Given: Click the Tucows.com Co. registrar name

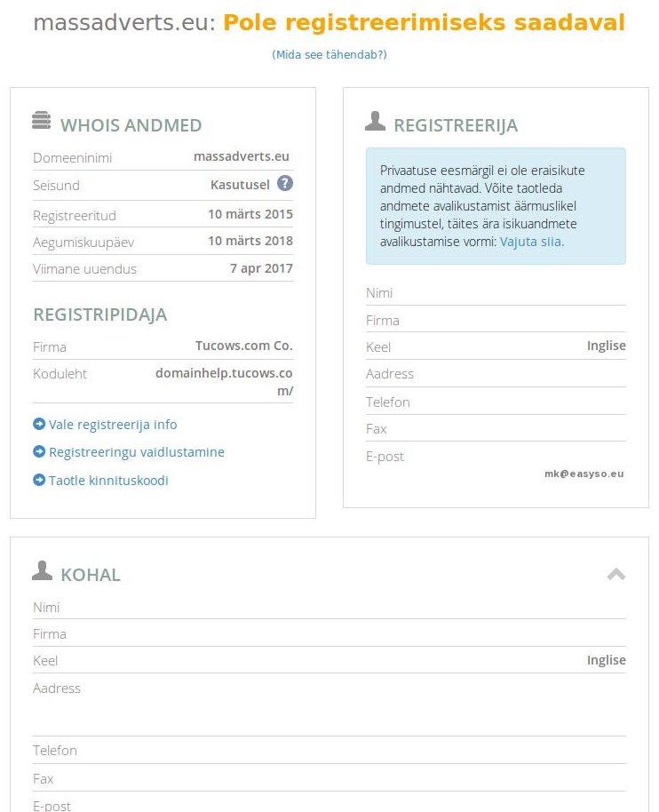Looking at the screenshot, I should coord(244,346).
